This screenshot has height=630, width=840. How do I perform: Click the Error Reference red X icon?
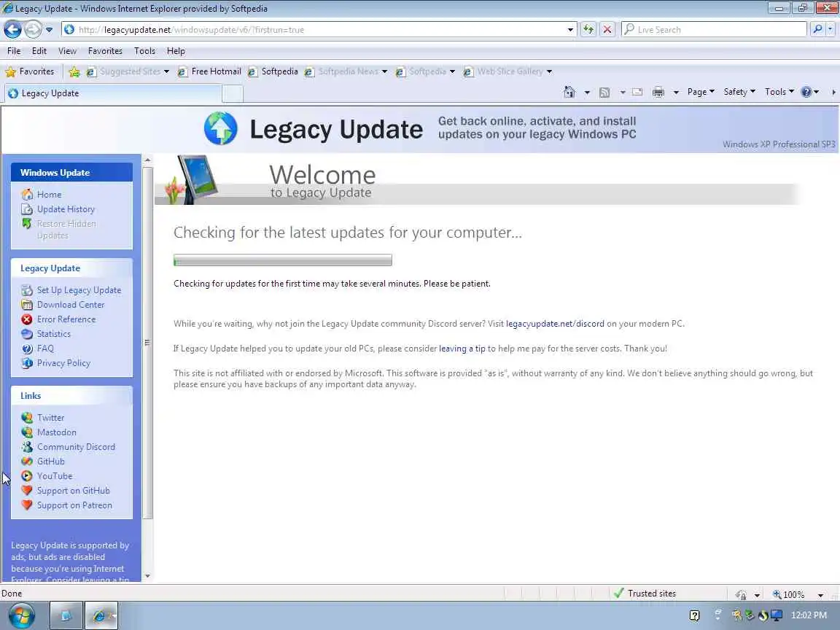27,319
